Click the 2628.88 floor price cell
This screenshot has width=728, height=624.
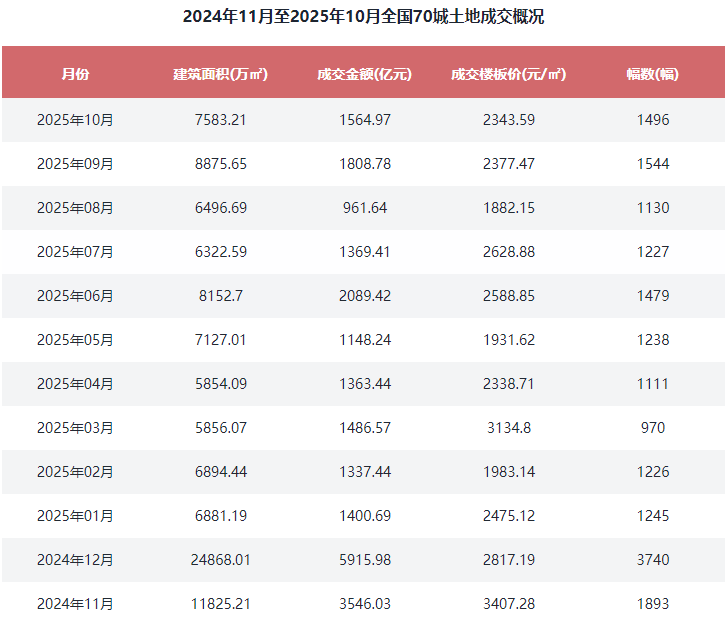[x=508, y=252]
